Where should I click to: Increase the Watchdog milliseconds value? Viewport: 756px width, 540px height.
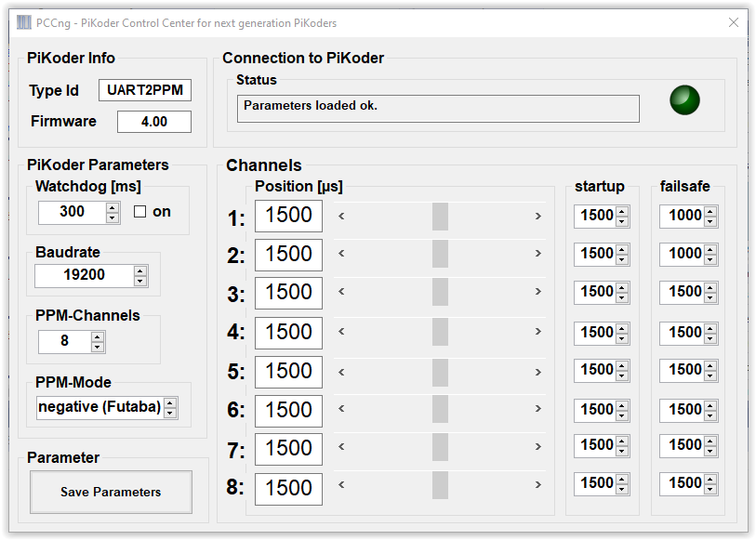click(113, 207)
